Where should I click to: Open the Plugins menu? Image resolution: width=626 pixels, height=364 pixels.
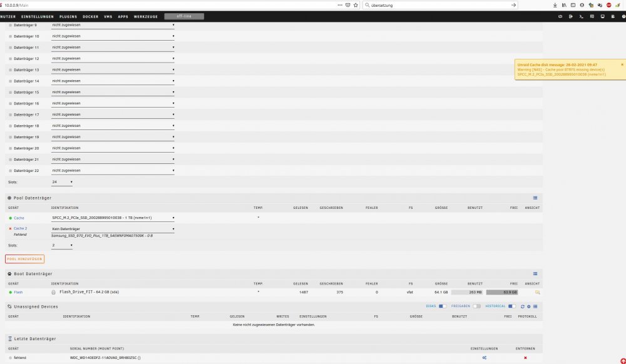tap(68, 17)
